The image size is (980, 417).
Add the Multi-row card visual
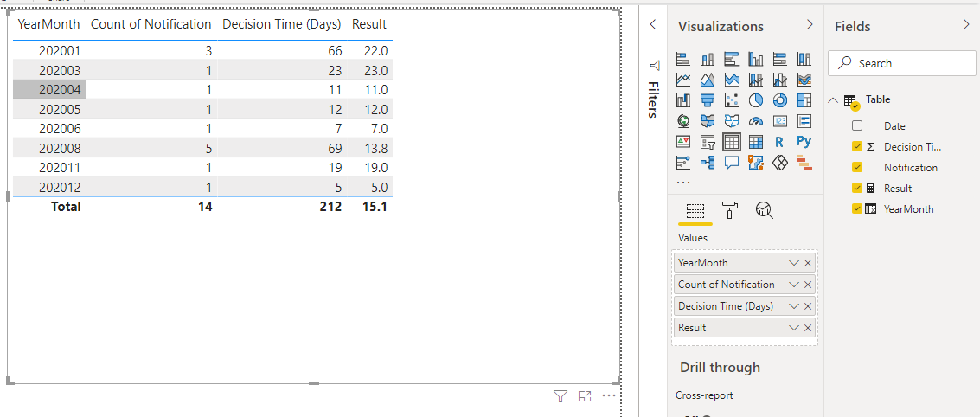click(804, 120)
